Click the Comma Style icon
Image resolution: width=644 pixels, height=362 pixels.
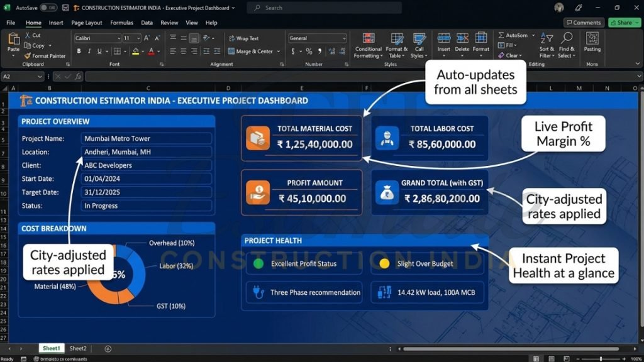coord(319,52)
